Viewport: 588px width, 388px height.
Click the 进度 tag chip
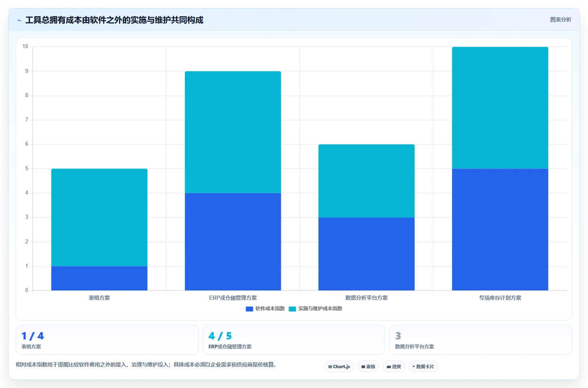click(x=394, y=367)
